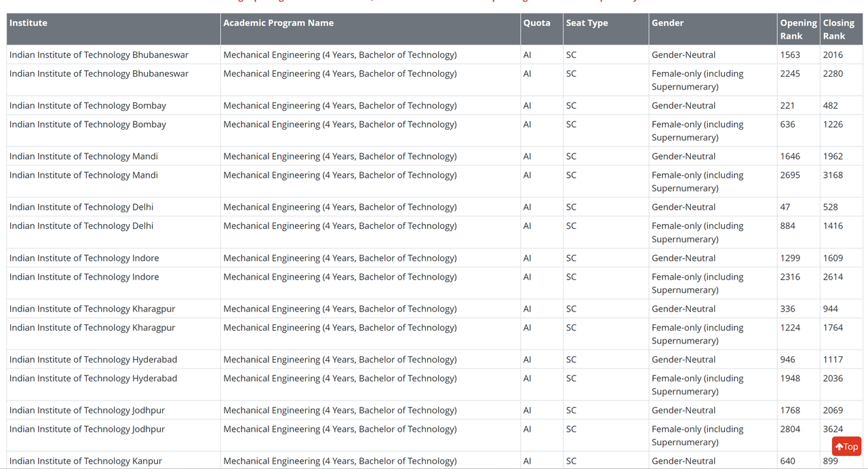Image resolution: width=868 pixels, height=469 pixels.
Task: Select opening rank value 2245
Action: [x=790, y=74]
